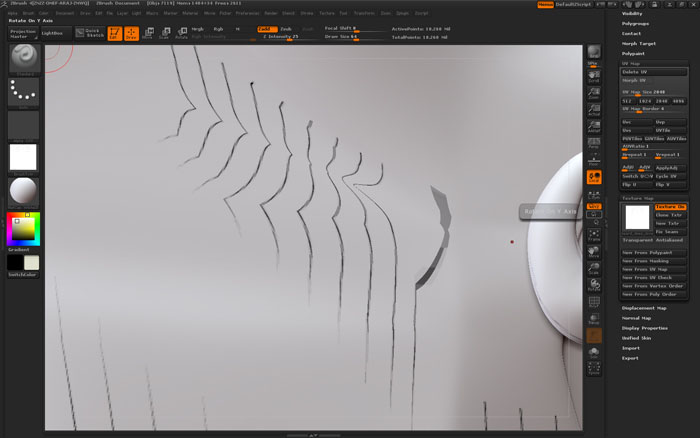
Task: Expand the Visibility subpalette
Action: [632, 14]
